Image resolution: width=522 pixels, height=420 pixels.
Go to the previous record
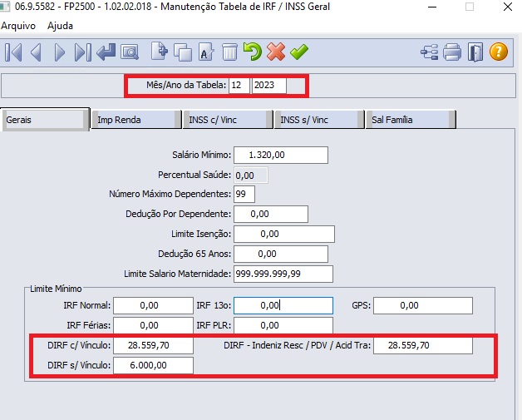pos(37,52)
